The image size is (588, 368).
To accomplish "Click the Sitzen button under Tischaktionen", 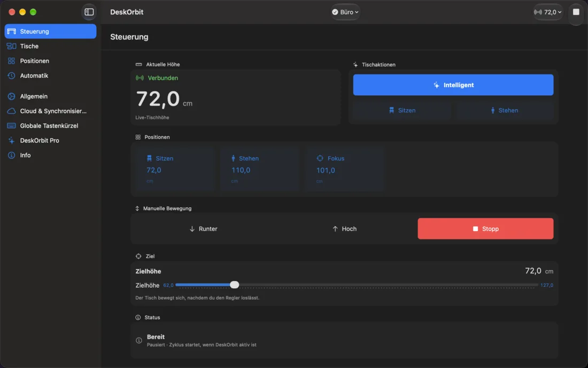I will pos(402,110).
